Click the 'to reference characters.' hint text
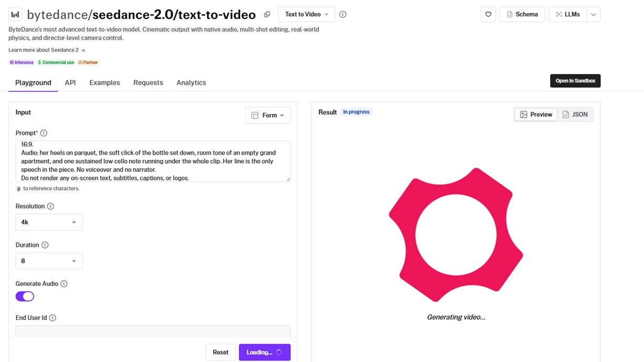The height and width of the screenshot is (362, 644). (51, 188)
